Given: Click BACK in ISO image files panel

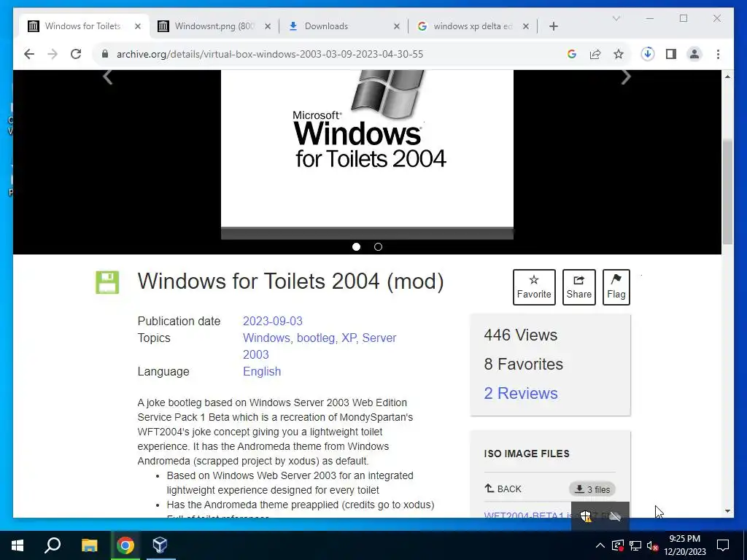Looking at the screenshot, I should point(503,489).
